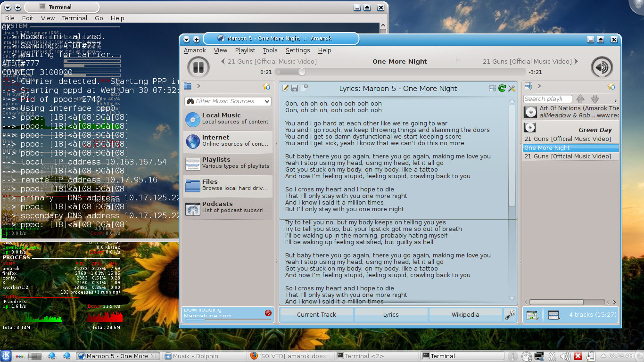Open Files browser category
The image size is (644, 362).
click(228, 186)
